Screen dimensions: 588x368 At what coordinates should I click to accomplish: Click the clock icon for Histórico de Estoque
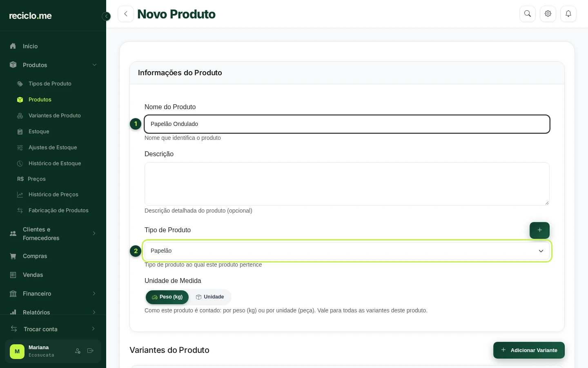pos(20,164)
